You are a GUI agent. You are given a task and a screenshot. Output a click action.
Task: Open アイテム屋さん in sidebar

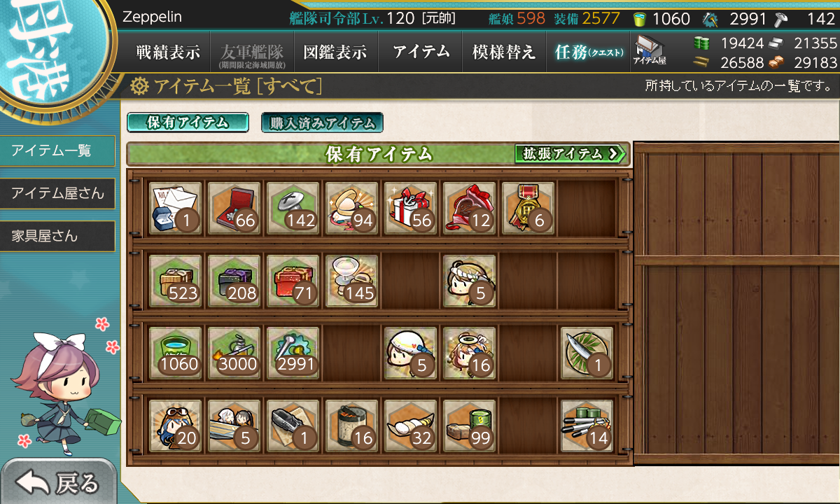click(x=57, y=193)
